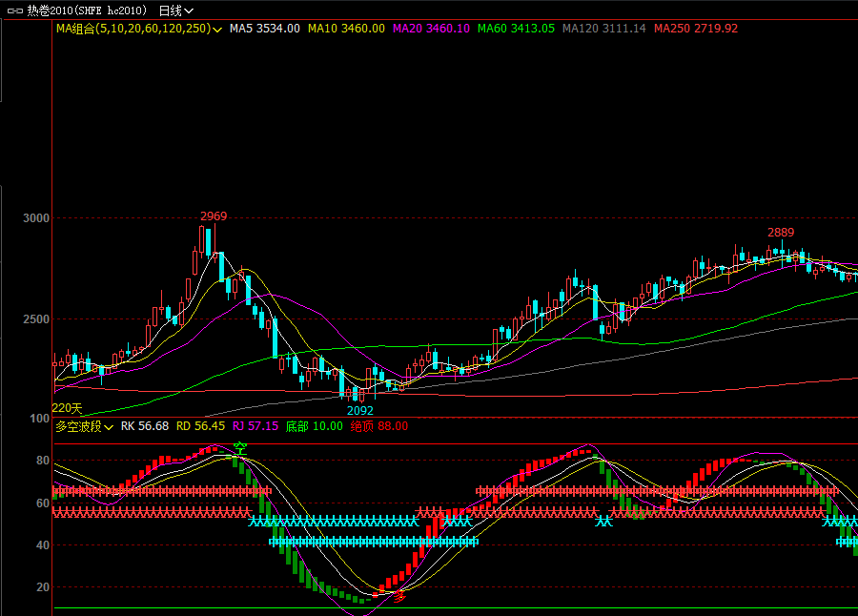The width and height of the screenshot is (858, 616).
Task: Click the 2889 peak price label
Action: (x=780, y=233)
